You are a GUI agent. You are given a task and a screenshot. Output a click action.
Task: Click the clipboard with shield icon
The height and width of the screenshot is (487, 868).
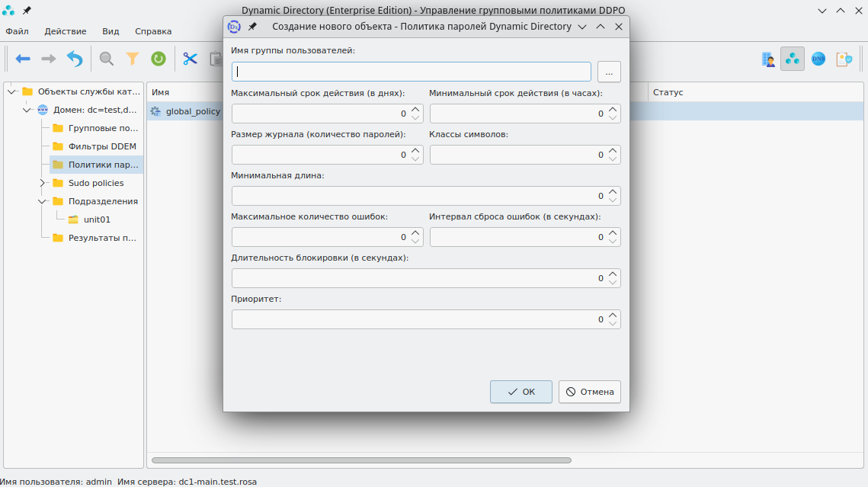844,59
